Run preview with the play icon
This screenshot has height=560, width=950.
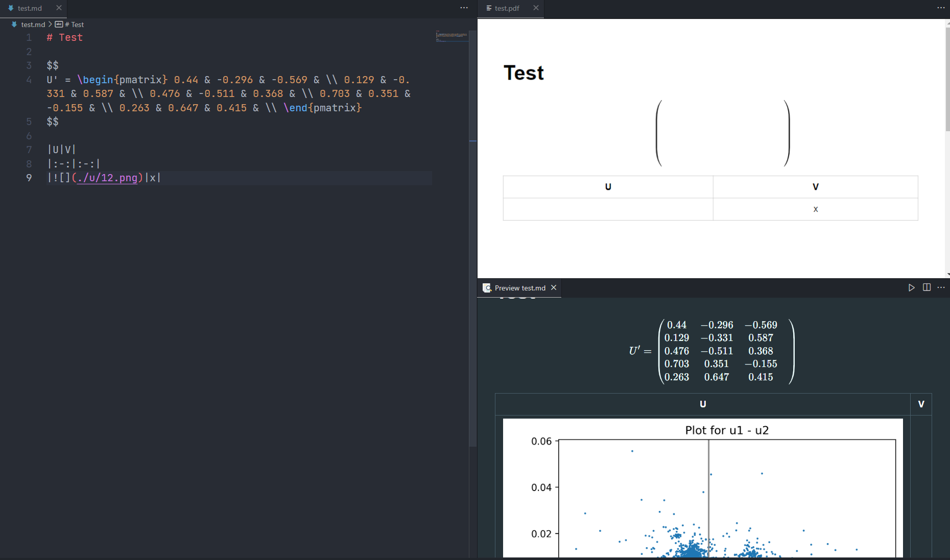912,287
